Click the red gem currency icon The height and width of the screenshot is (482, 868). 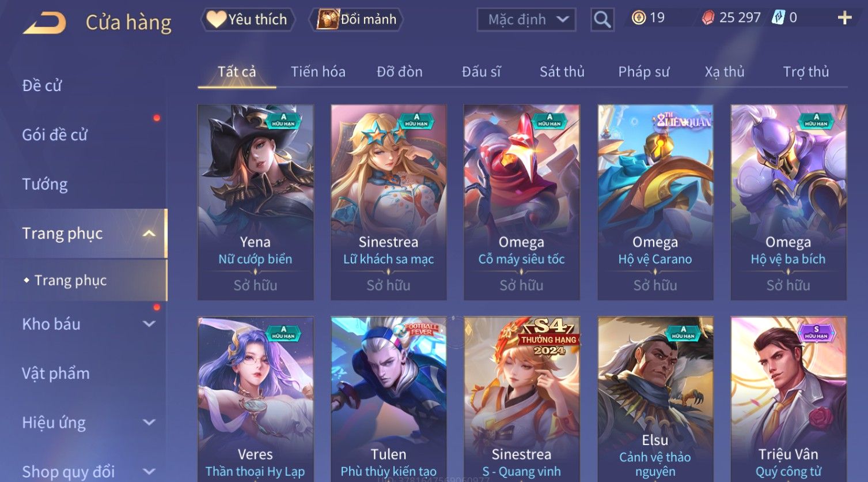click(708, 18)
